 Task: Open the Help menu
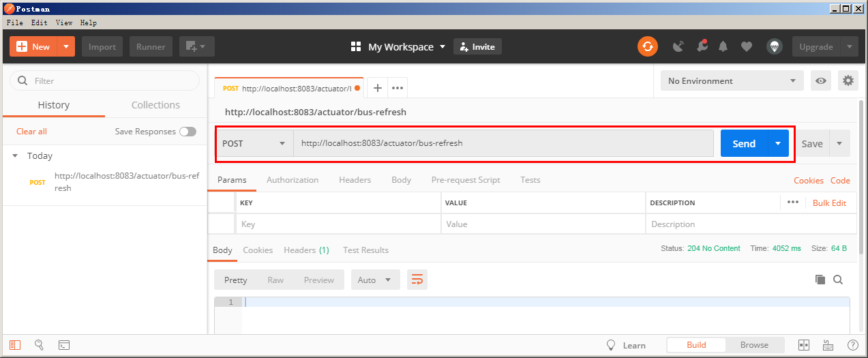point(89,23)
